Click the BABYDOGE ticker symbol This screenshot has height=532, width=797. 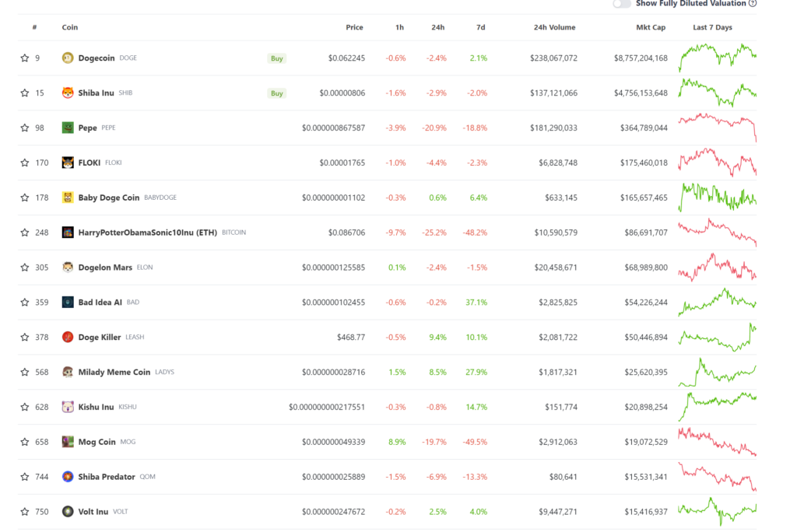coord(160,198)
